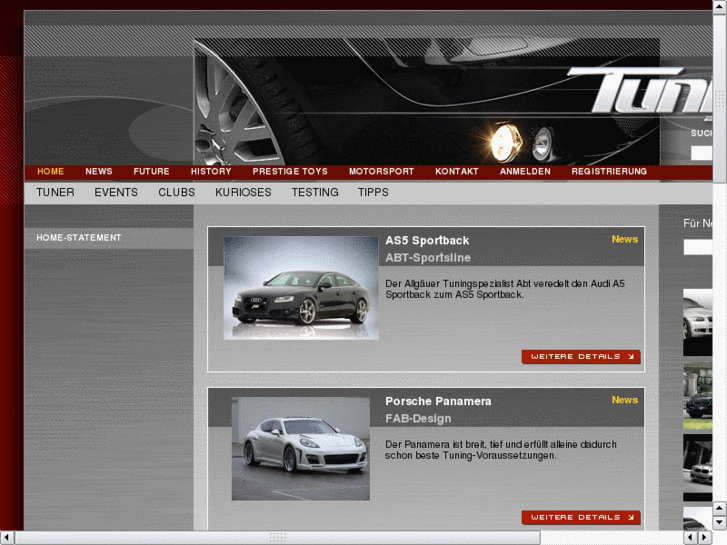This screenshot has height=545, width=727.
Task: Click the News label on AS5 Sportback card
Action: click(625, 239)
